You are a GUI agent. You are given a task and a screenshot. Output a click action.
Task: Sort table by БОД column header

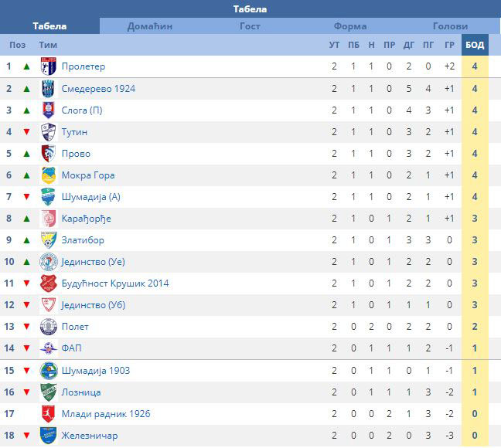(475, 45)
